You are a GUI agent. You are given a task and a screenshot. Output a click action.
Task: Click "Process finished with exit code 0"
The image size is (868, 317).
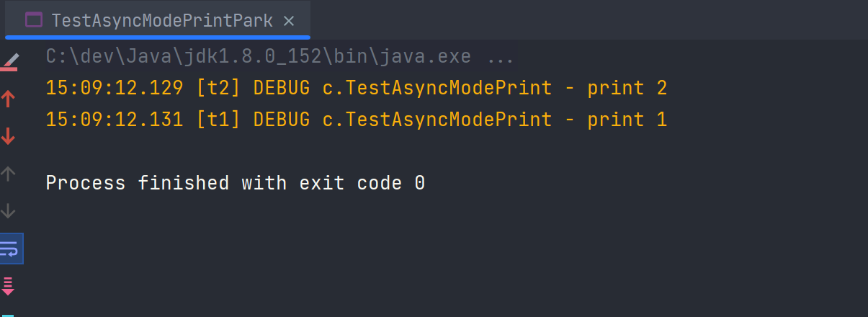[x=235, y=183]
